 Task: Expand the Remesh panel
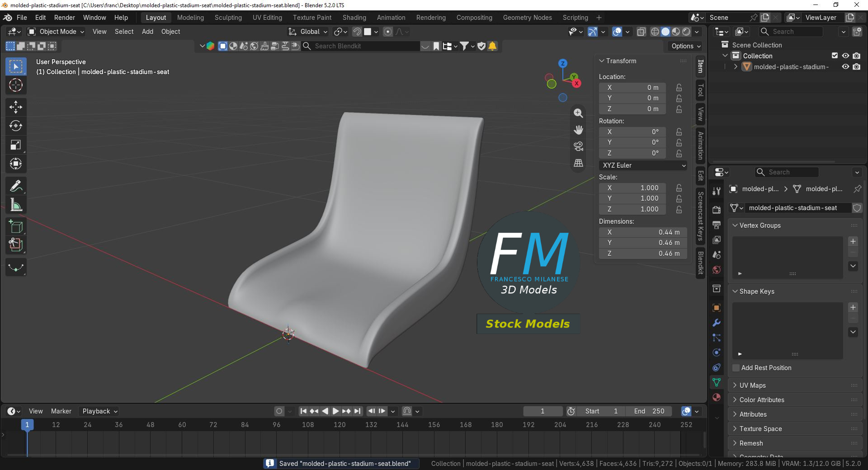coord(735,443)
